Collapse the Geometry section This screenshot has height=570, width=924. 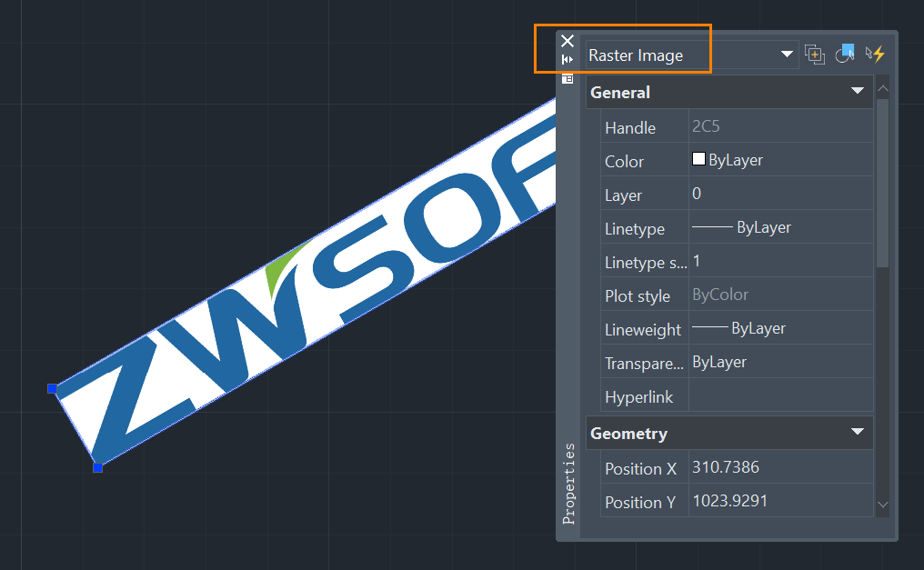click(858, 432)
